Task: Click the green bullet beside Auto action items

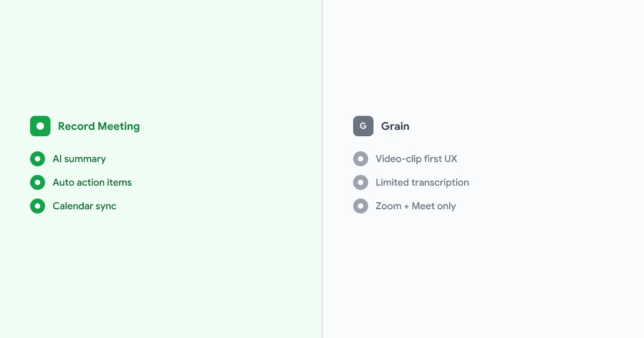Action: 38,182
